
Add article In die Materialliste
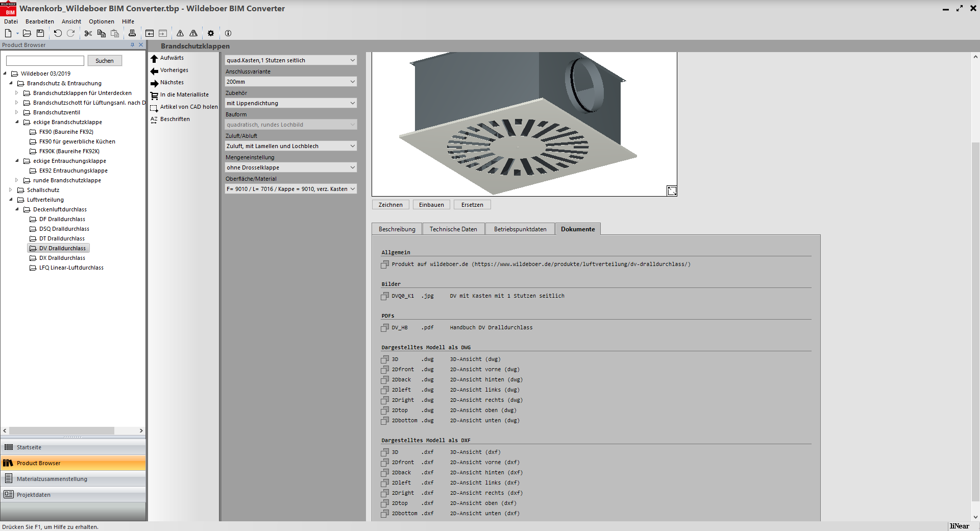[x=180, y=95]
